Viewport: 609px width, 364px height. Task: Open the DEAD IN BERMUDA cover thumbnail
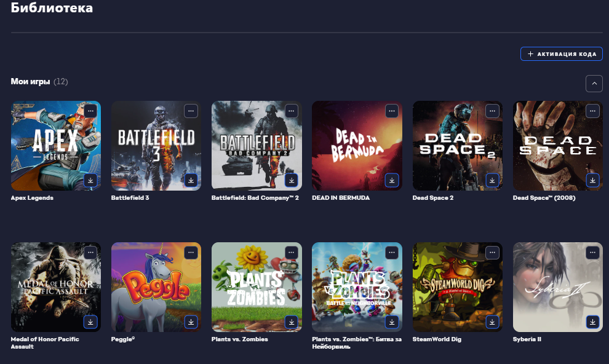[x=357, y=146]
